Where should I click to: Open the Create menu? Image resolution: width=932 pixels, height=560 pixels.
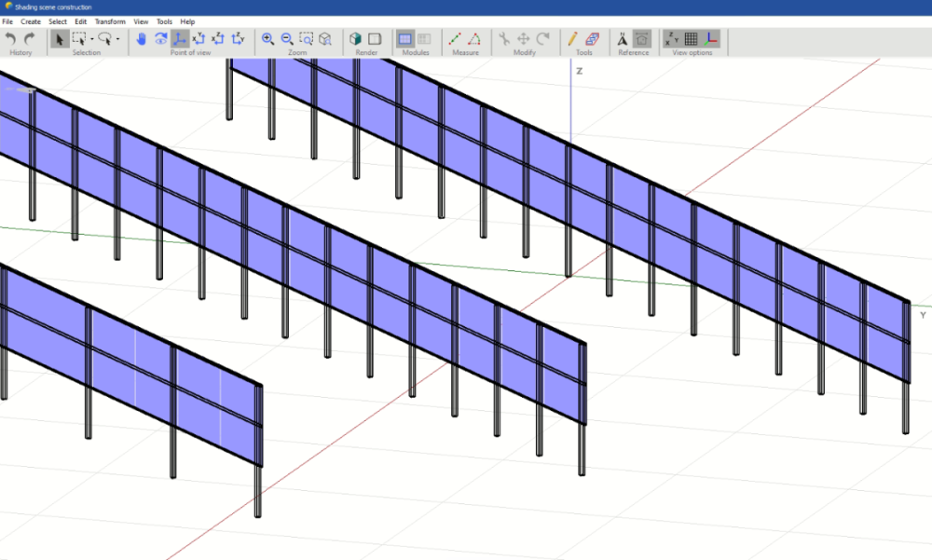coord(31,21)
